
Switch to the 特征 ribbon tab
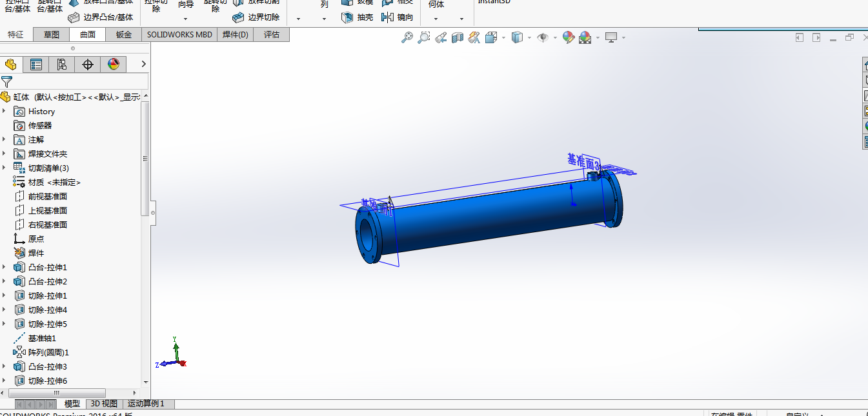pyautogui.click(x=15, y=35)
